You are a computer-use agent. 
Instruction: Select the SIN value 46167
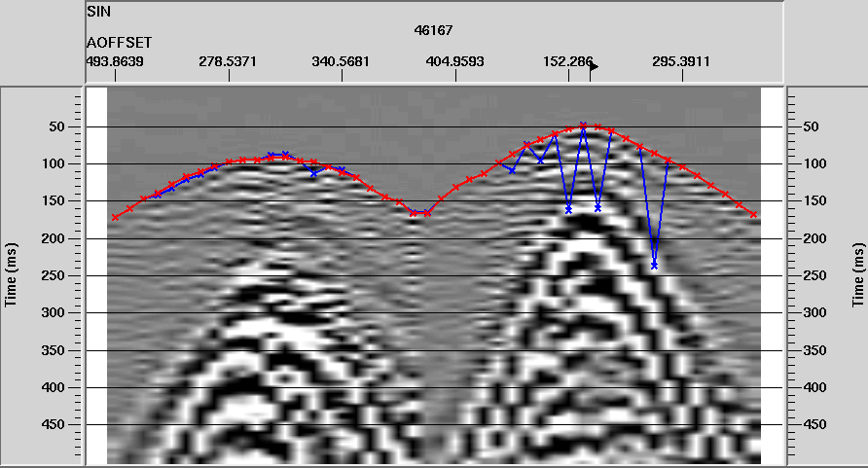pos(433,30)
